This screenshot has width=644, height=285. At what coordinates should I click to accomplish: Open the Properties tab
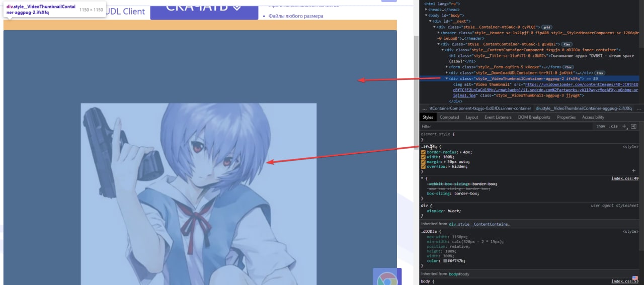(x=566, y=117)
